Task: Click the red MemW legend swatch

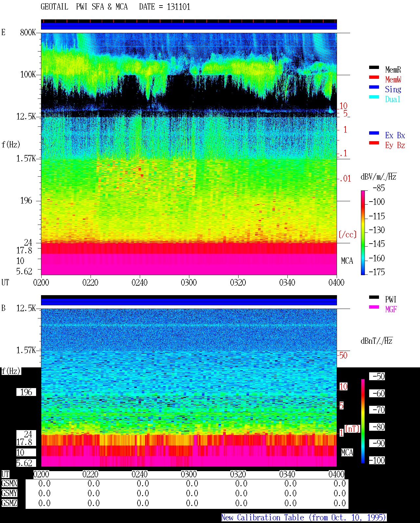Action: (374, 77)
